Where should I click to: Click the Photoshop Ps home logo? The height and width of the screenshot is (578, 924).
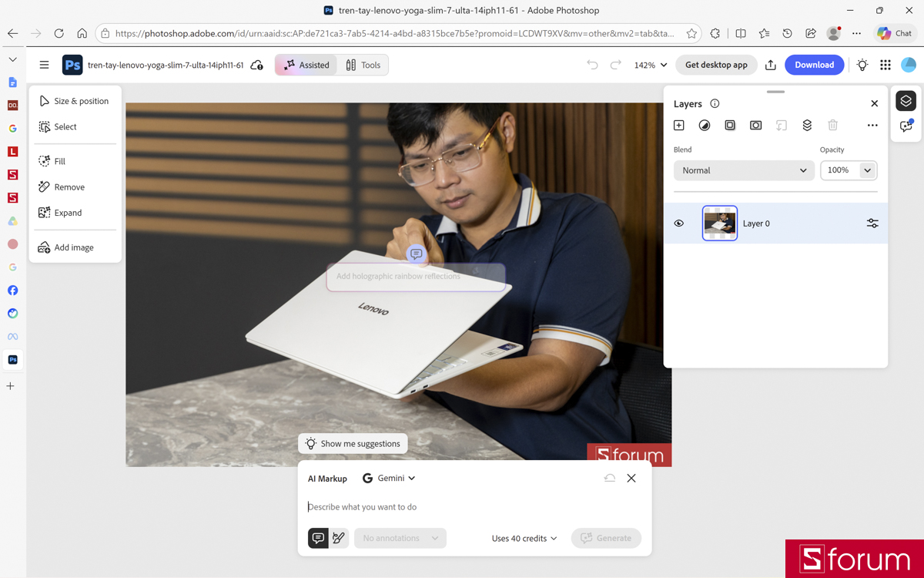coord(72,65)
